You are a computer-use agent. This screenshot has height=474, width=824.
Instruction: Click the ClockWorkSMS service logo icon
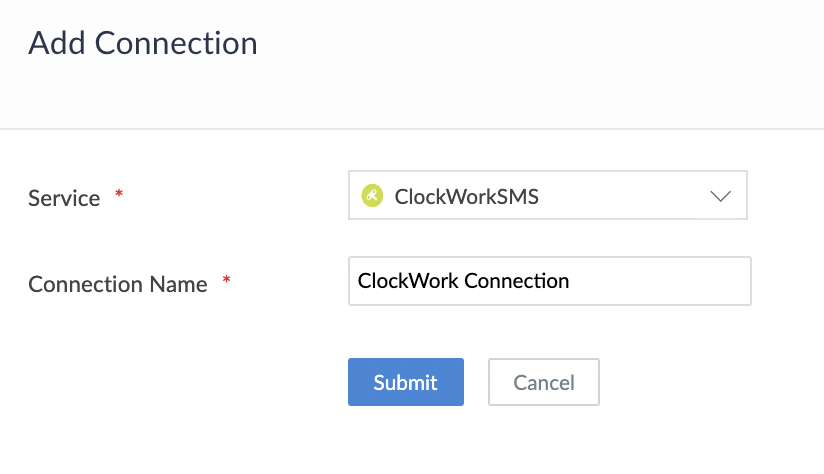click(x=372, y=196)
